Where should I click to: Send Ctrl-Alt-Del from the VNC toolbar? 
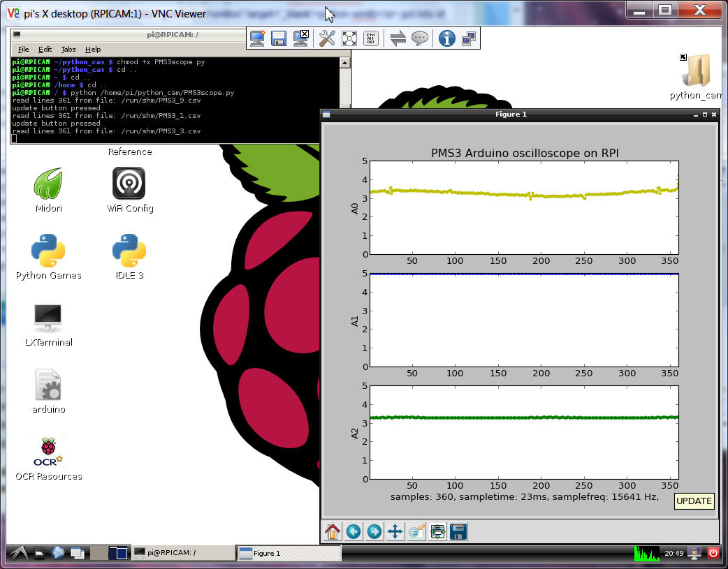click(x=371, y=38)
